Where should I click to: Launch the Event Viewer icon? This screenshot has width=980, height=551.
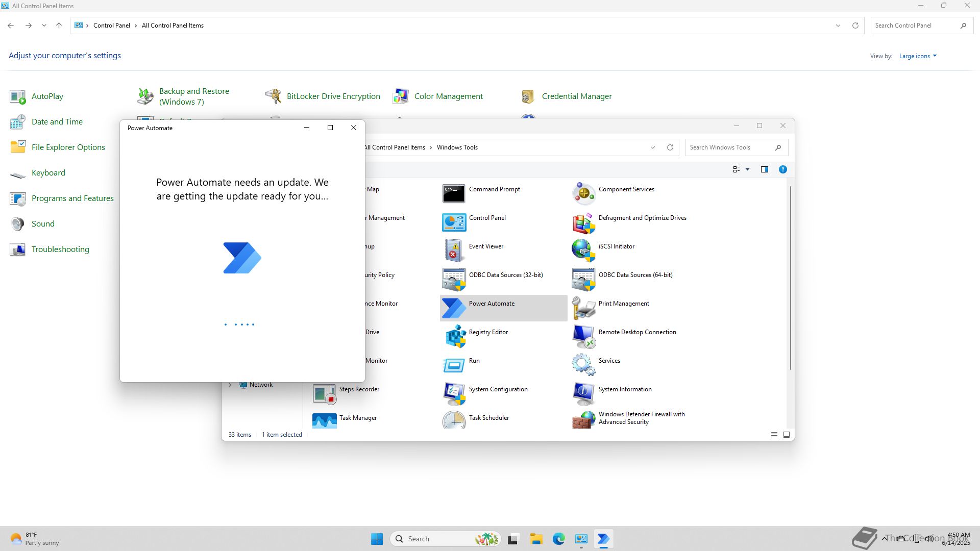453,251
